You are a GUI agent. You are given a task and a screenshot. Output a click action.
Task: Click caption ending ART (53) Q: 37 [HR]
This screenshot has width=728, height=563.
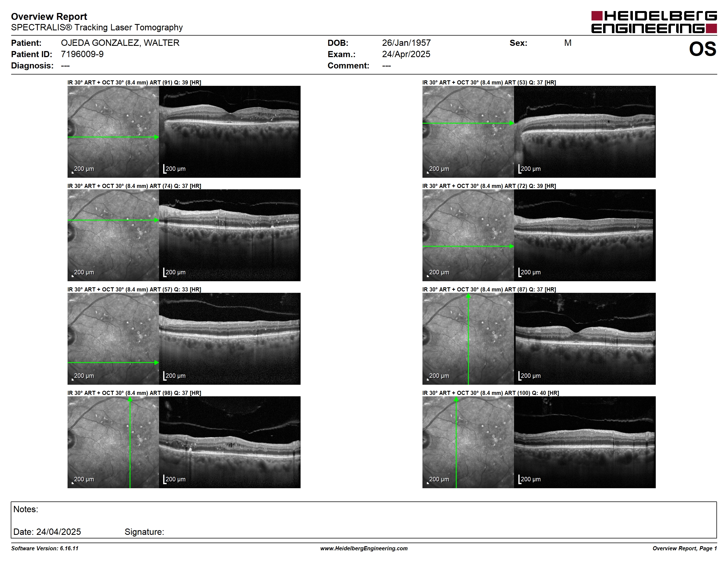pyautogui.click(x=489, y=83)
